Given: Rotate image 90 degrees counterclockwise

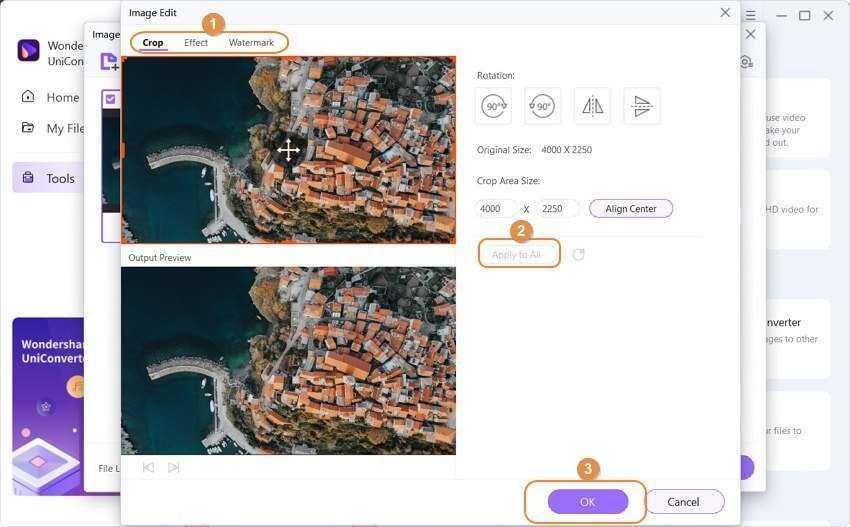Looking at the screenshot, I should coord(542,106).
